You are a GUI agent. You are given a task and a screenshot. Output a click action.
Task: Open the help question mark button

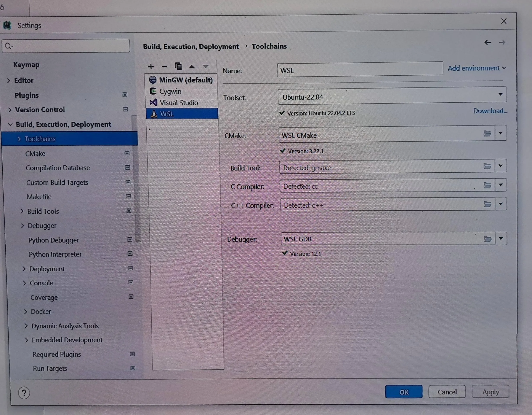(x=24, y=393)
